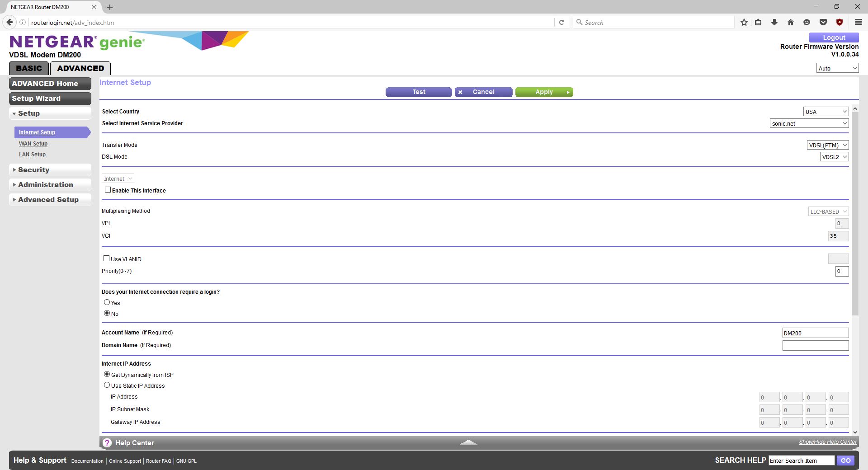
Task: Click the Apply button
Action: [544, 92]
